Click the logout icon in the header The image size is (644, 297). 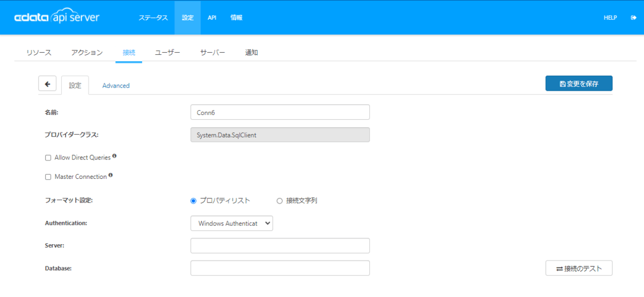634,18
